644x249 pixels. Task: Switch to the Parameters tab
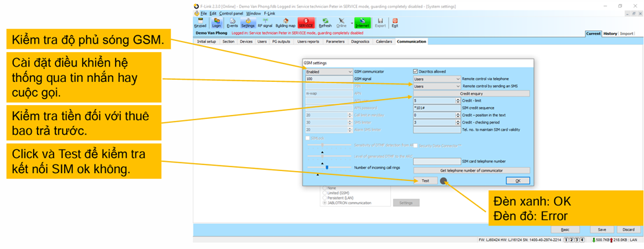335,42
